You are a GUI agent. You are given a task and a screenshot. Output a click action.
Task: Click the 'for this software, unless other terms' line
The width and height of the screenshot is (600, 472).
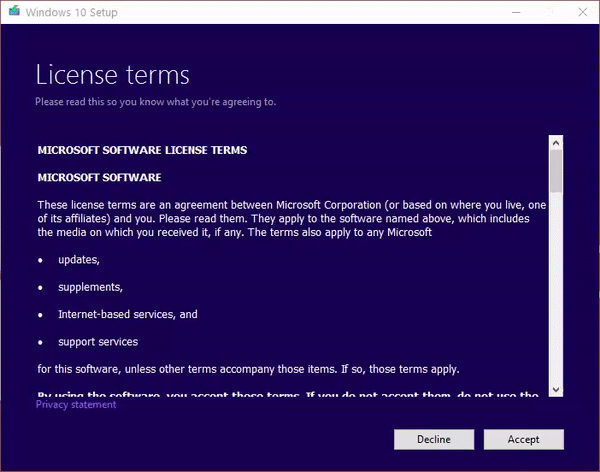coord(248,369)
